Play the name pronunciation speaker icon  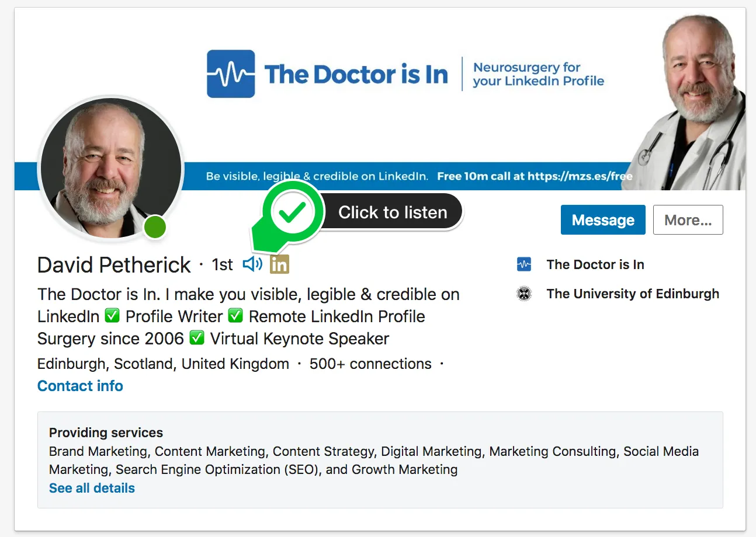point(252,264)
